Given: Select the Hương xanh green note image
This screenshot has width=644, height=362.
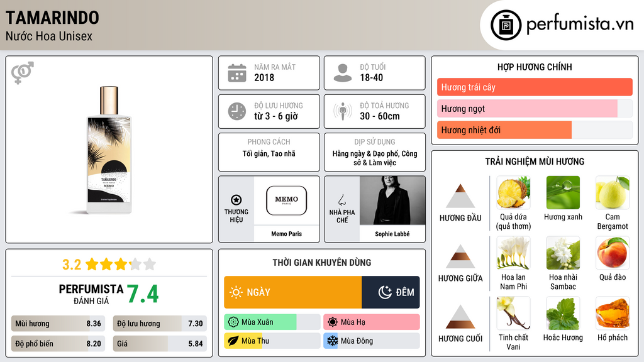Looking at the screenshot, I should point(563,193).
